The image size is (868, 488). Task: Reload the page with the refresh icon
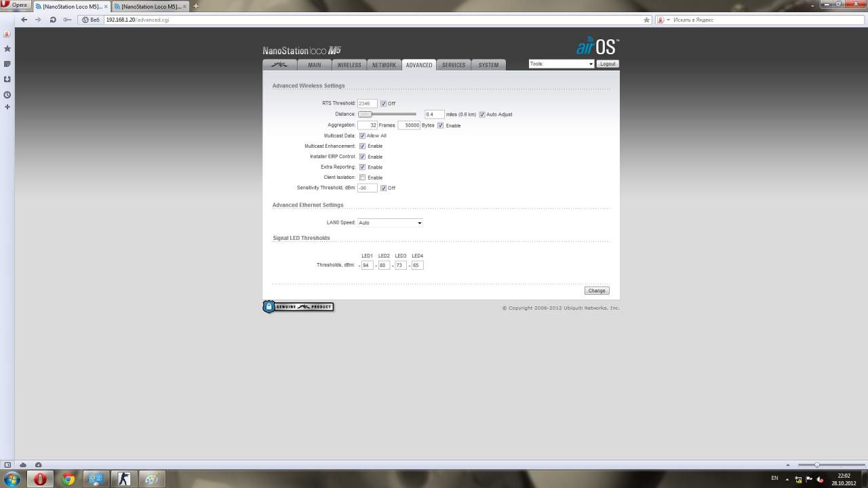(52, 20)
